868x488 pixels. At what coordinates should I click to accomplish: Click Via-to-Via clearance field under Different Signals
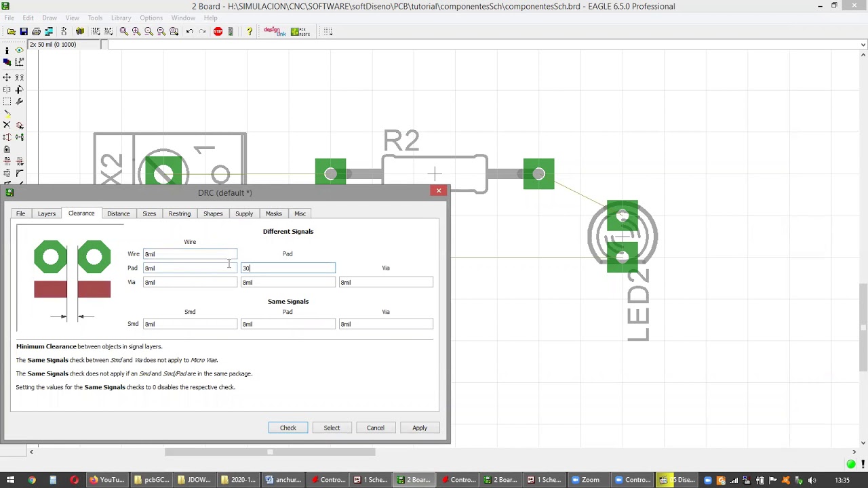coord(386,283)
